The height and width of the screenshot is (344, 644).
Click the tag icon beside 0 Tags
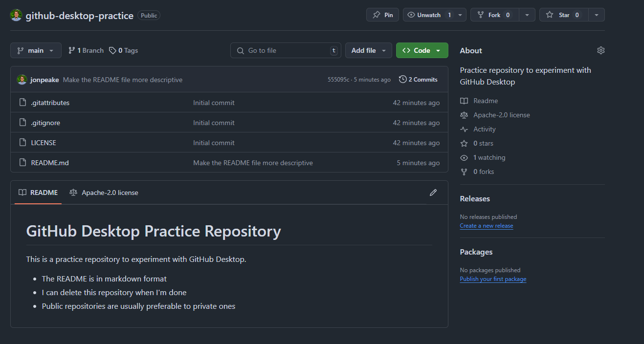[x=112, y=50]
